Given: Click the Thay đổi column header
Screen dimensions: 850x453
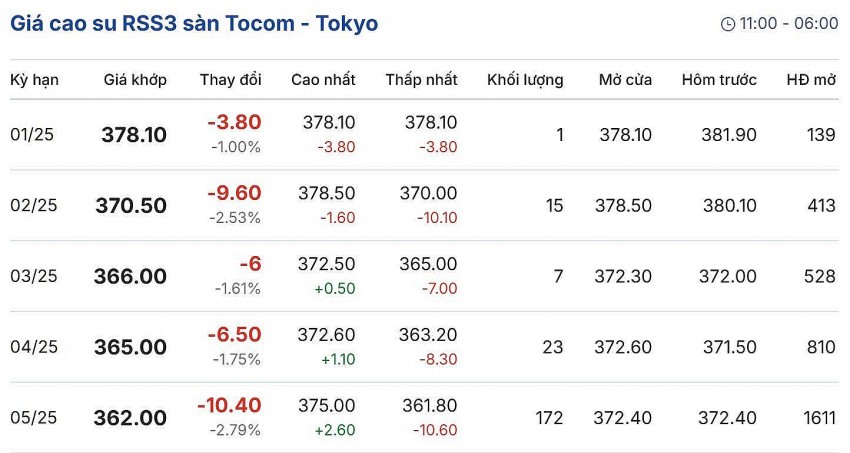Looking at the screenshot, I should click(x=230, y=80).
